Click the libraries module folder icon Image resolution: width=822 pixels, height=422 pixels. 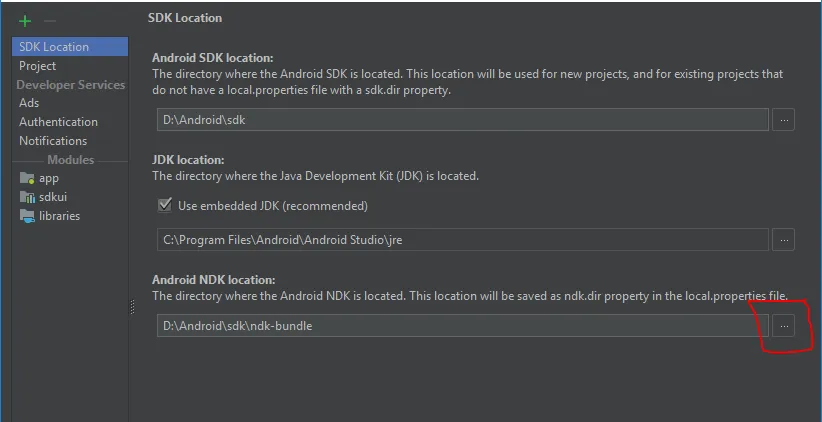(27, 216)
